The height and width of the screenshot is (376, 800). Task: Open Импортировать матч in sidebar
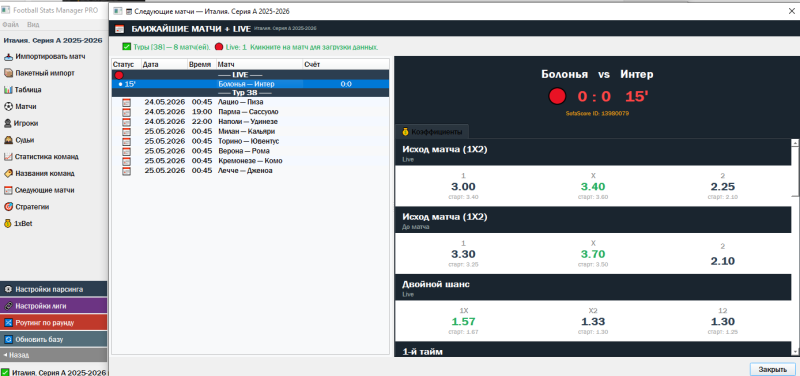[x=50, y=56]
